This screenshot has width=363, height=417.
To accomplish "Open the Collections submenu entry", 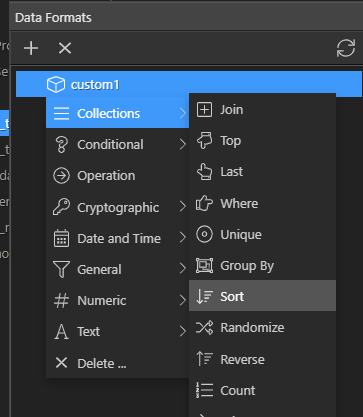I will click(117, 113).
